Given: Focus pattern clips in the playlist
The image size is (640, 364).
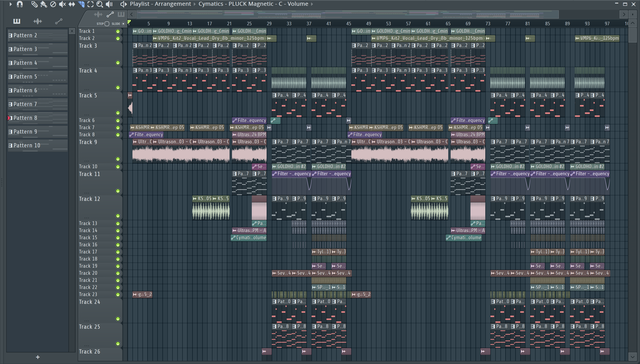Looking at the screenshot, I should point(121,14).
